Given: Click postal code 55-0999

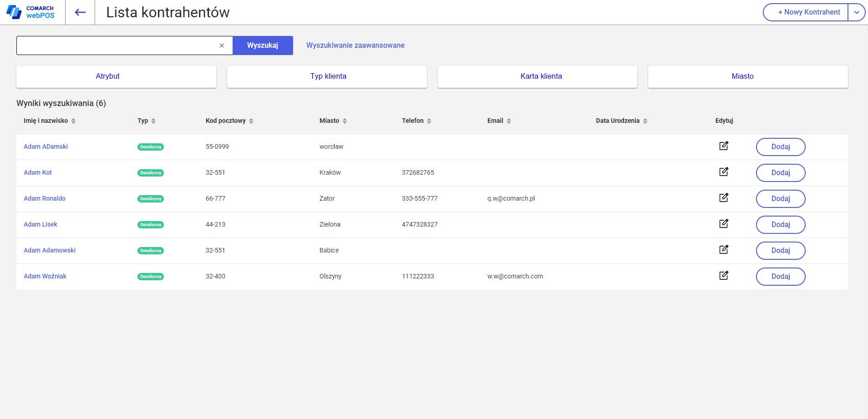Looking at the screenshot, I should click(217, 146).
